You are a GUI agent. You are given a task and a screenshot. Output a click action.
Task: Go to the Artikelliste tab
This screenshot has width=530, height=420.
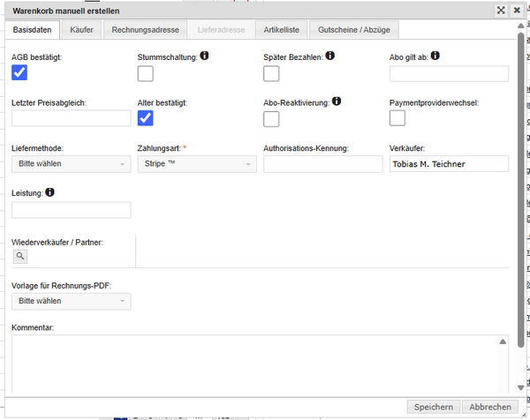(282, 30)
